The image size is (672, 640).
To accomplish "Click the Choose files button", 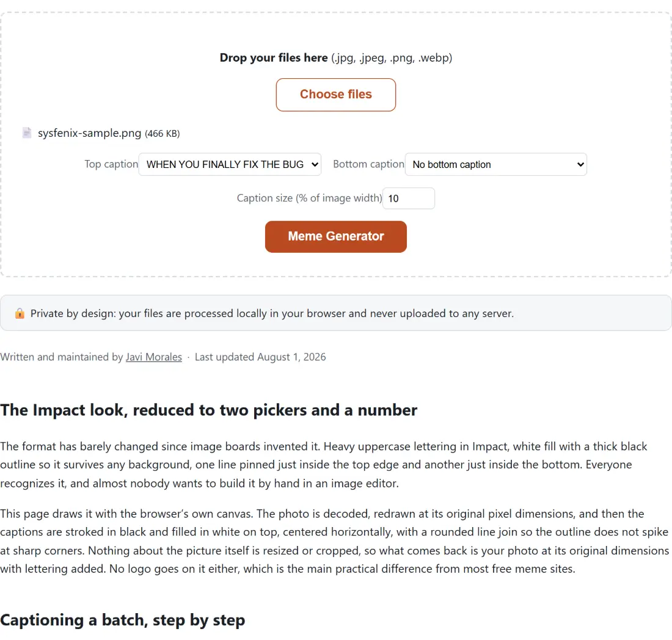I will pyautogui.click(x=335, y=95).
